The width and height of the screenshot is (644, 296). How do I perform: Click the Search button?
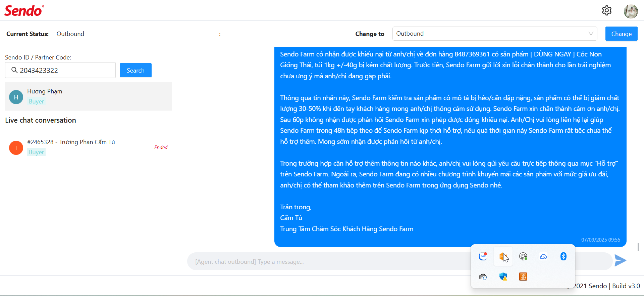tap(136, 70)
